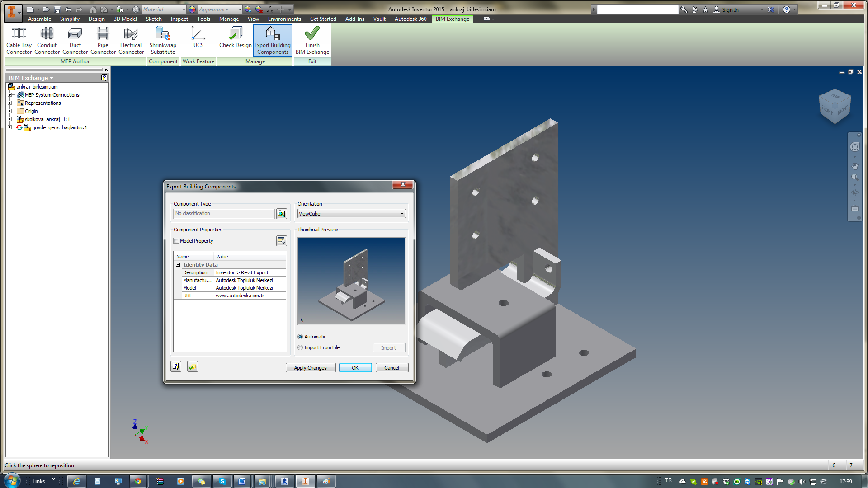
Task: Click Apply Changes button
Action: pyautogui.click(x=310, y=368)
